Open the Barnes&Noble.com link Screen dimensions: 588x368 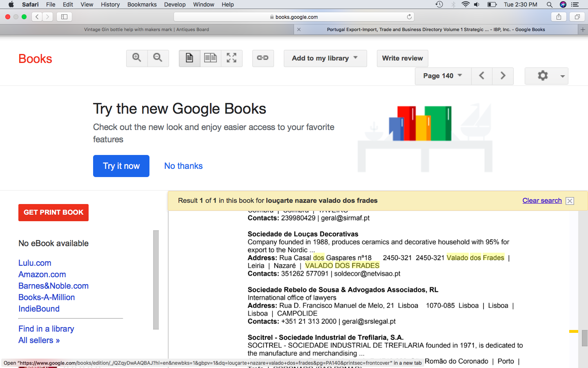[53, 286]
